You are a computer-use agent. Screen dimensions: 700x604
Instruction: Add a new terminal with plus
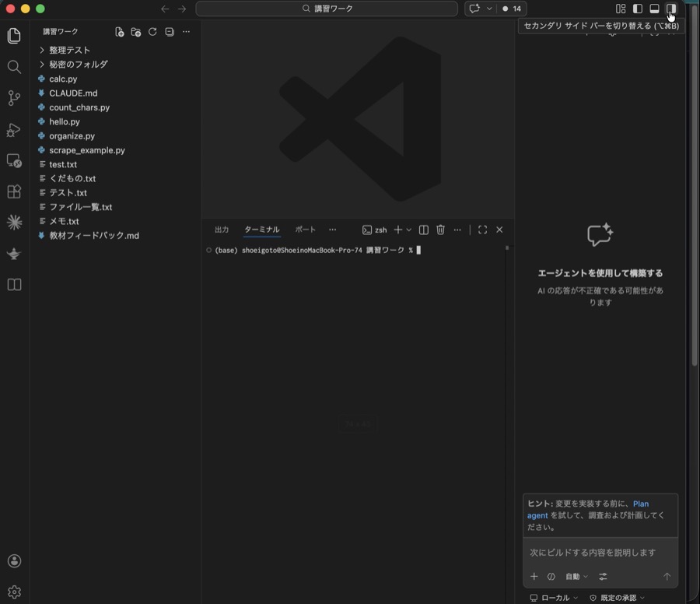(397, 230)
